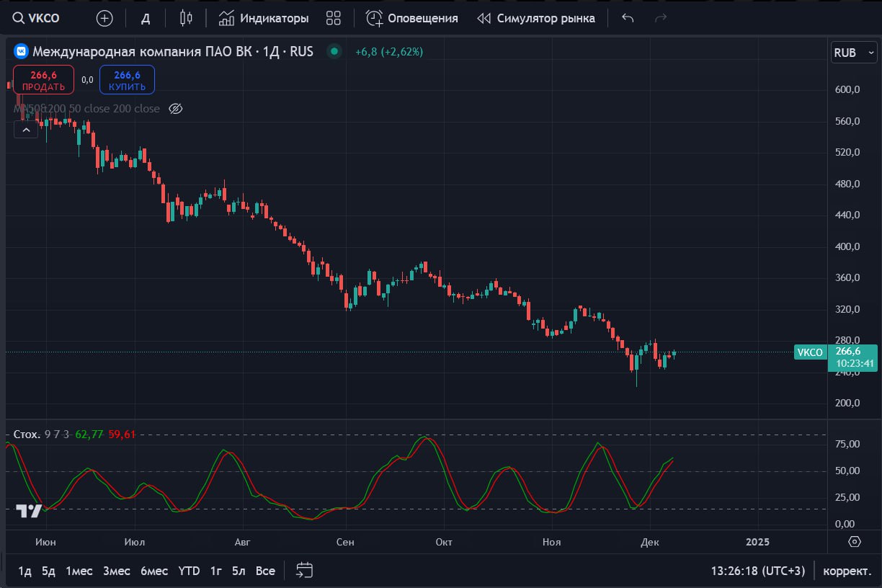This screenshot has height=588, width=882.
Task: Click the Авг label on time axis
Action: tap(242, 542)
